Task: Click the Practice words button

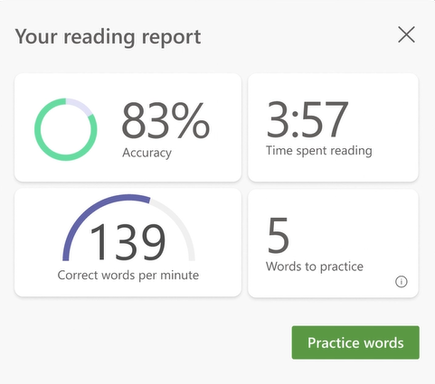Action: pos(355,343)
